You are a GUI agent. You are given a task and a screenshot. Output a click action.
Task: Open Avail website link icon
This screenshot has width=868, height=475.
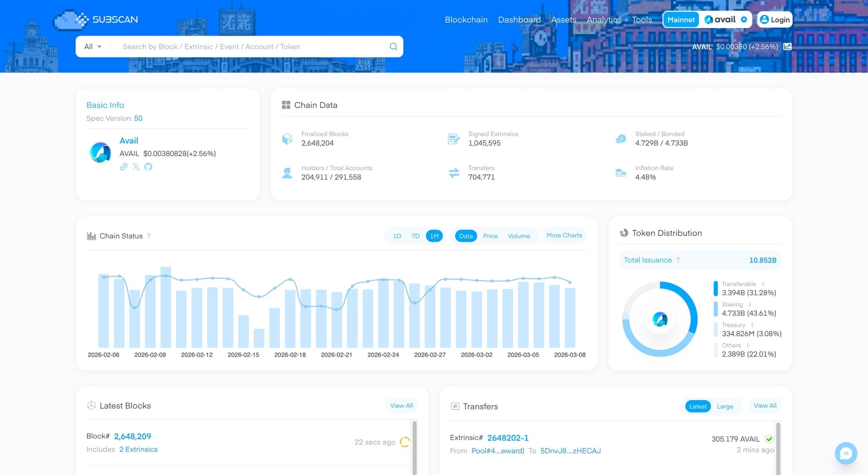(124, 167)
